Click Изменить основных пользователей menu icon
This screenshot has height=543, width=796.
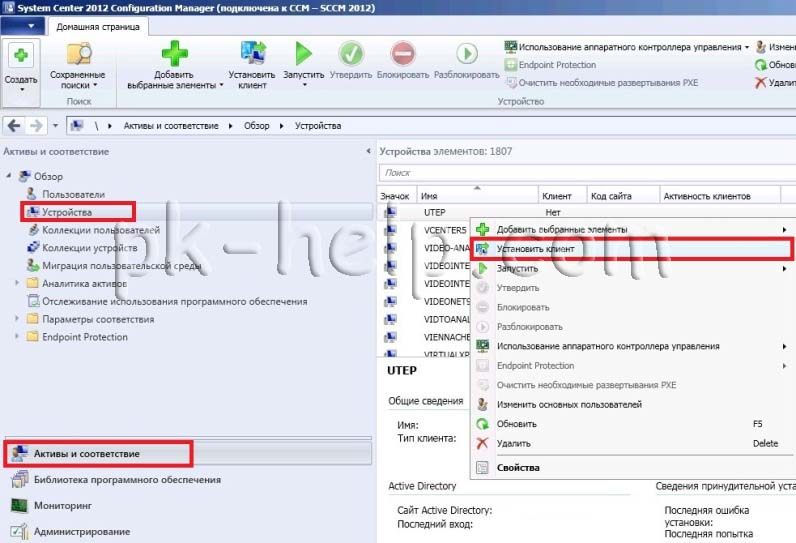click(482, 404)
